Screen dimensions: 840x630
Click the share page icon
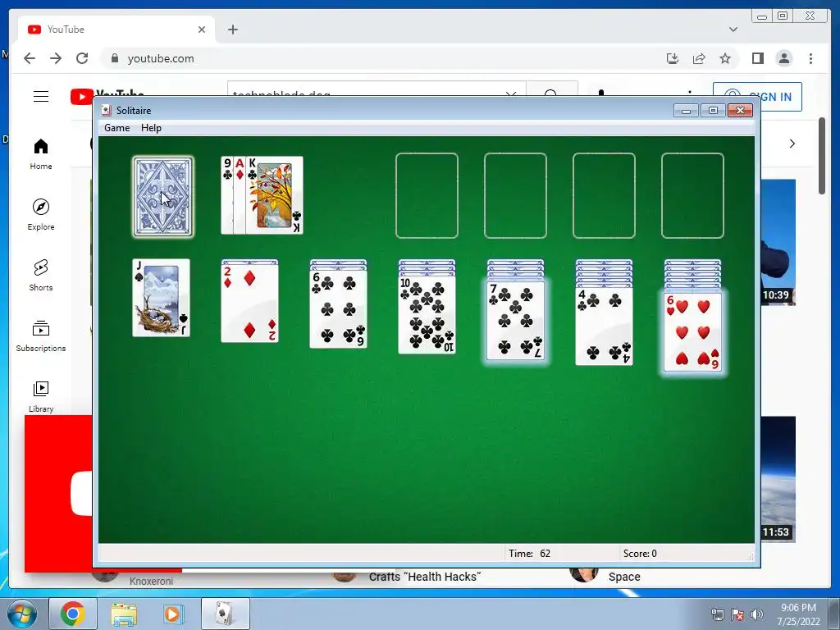point(699,58)
